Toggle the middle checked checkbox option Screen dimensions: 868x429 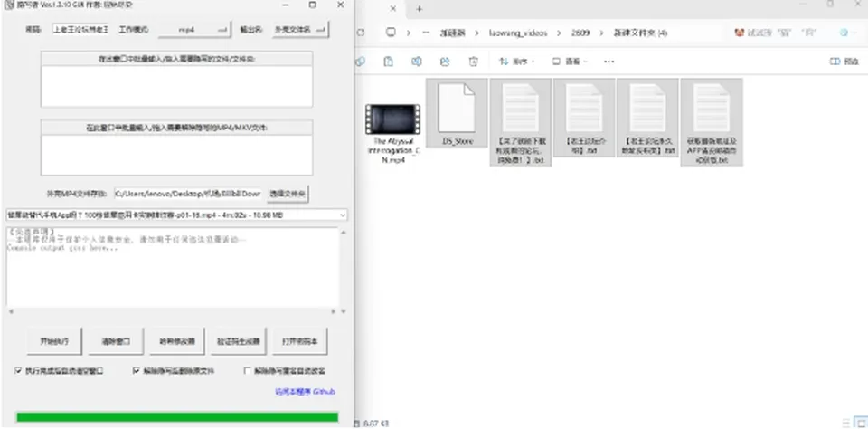tap(137, 370)
